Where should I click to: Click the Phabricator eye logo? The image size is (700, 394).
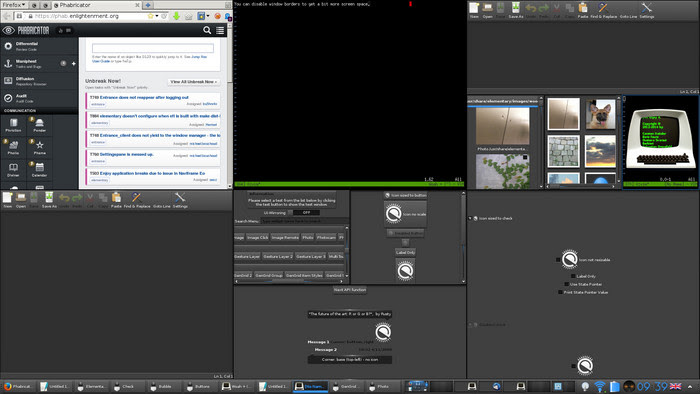pyautogui.click(x=8, y=30)
